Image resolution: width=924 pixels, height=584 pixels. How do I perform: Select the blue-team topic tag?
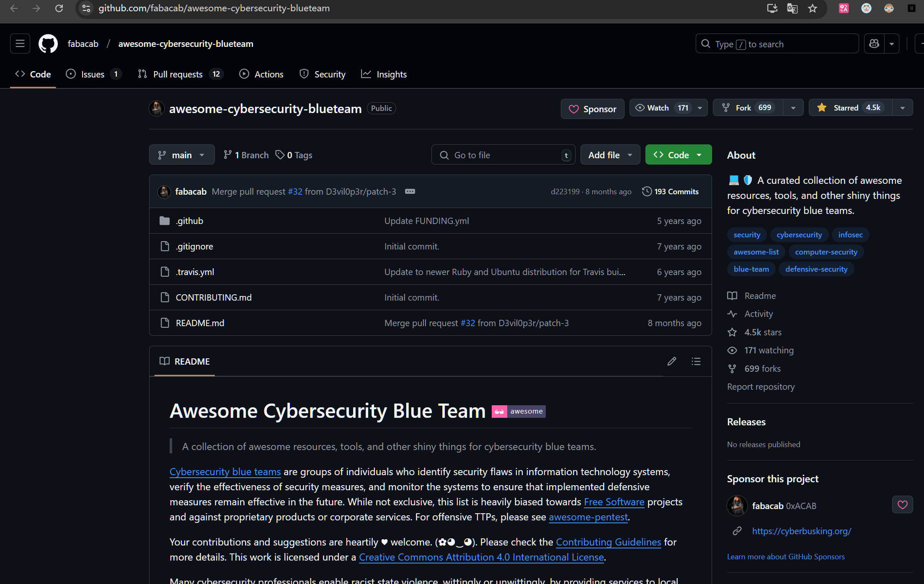tap(751, 269)
